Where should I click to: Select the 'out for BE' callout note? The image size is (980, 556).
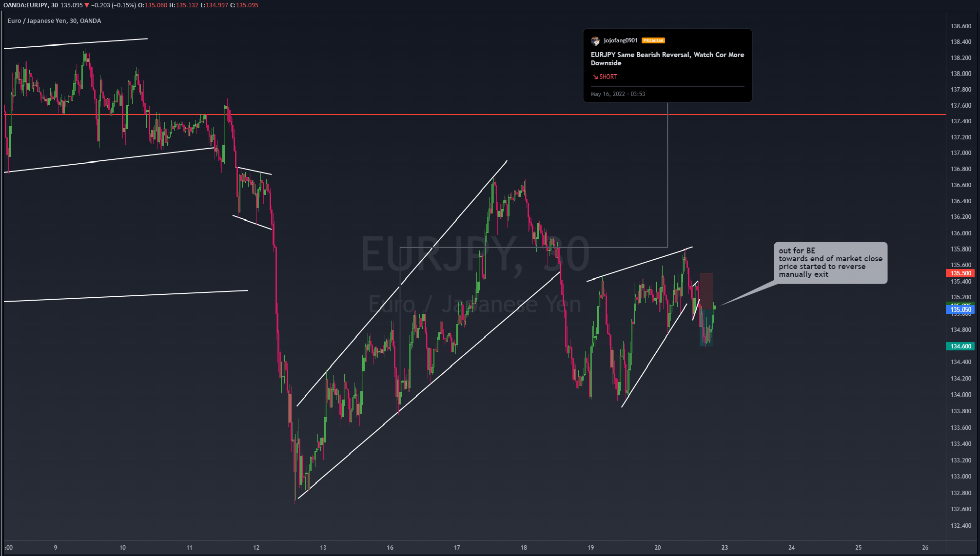coord(830,263)
